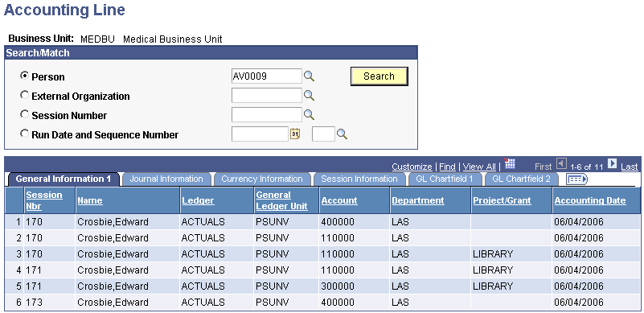Open the Session Information tab
The height and width of the screenshot is (313, 644).
click(359, 179)
